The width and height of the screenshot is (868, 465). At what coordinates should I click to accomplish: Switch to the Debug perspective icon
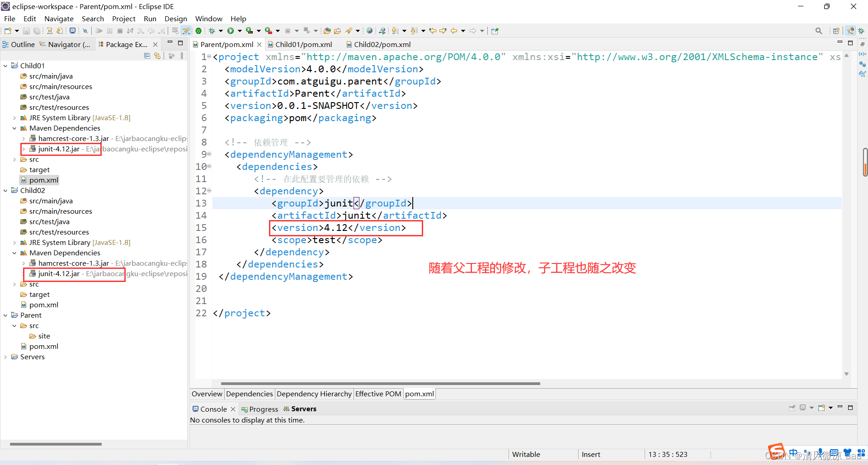point(861,31)
